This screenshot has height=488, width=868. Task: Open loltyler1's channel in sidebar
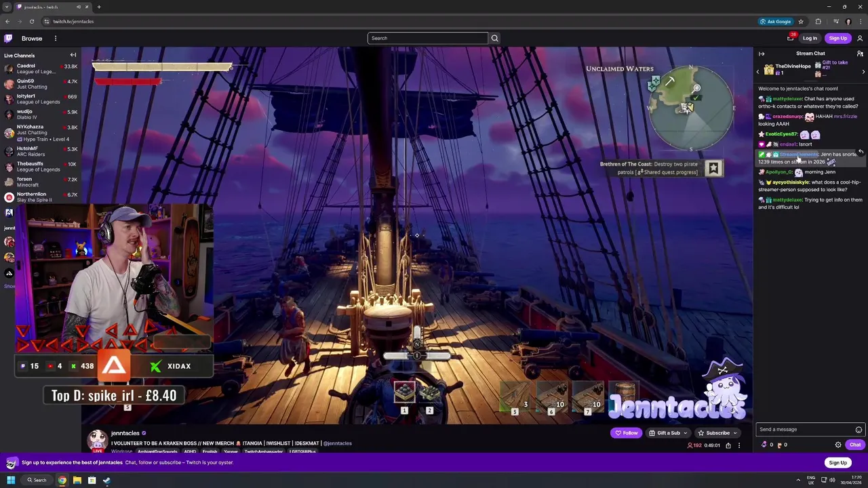point(41,99)
